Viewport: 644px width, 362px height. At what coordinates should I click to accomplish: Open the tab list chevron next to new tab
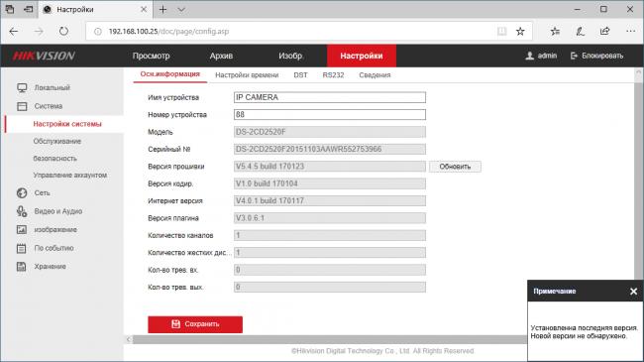click(181, 10)
